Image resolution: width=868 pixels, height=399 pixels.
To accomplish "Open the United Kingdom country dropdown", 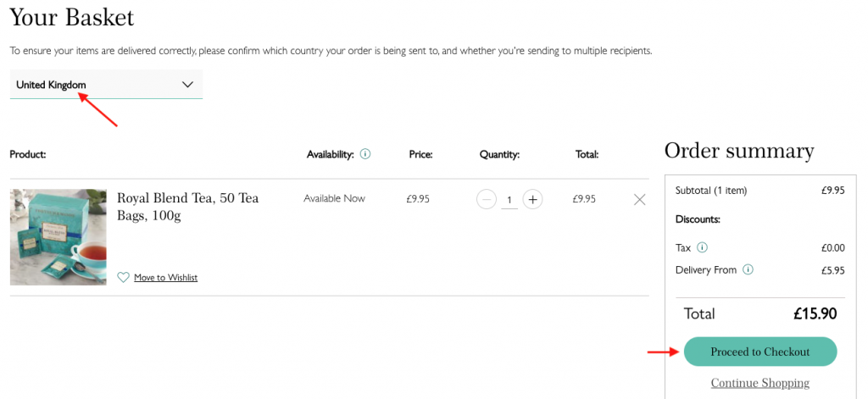I will tap(106, 85).
